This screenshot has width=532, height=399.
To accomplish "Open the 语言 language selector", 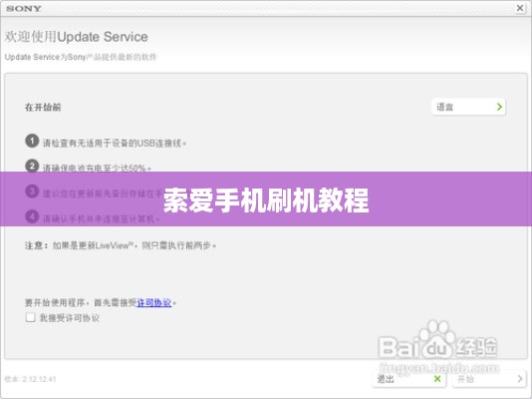I will (468, 107).
